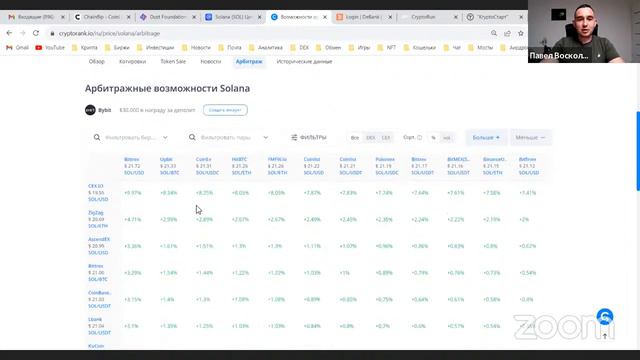Open the Котировки page tab
Screen dimensions: 640x360
pyautogui.click(x=132, y=62)
